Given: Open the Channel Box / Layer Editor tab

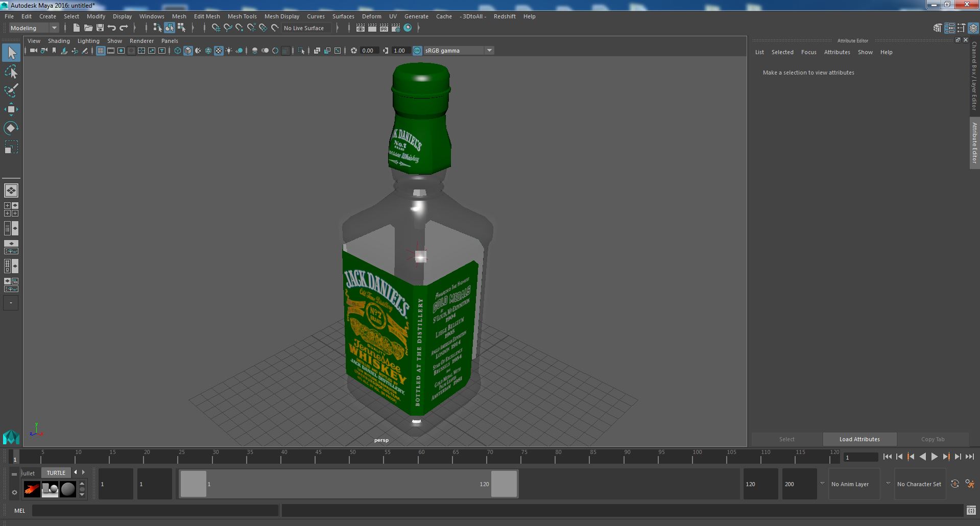Looking at the screenshot, I should tap(974, 76).
